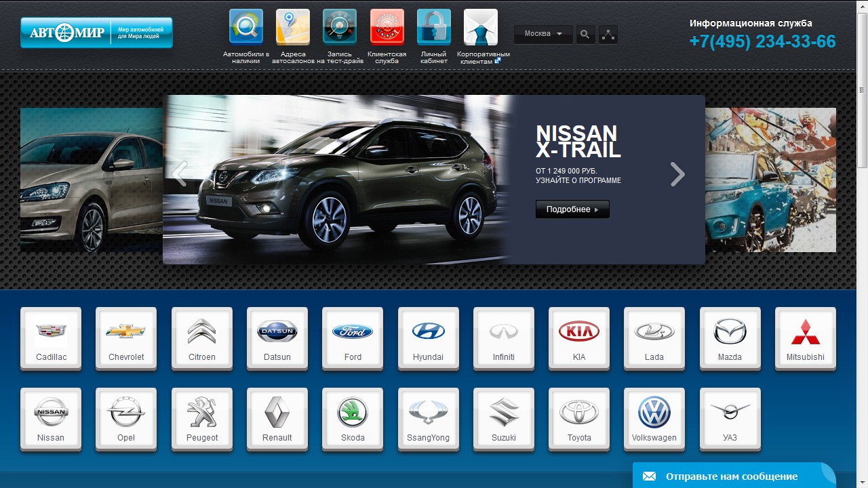Choose the Peugeot brand tile
The width and height of the screenshot is (868, 488).
point(202,420)
